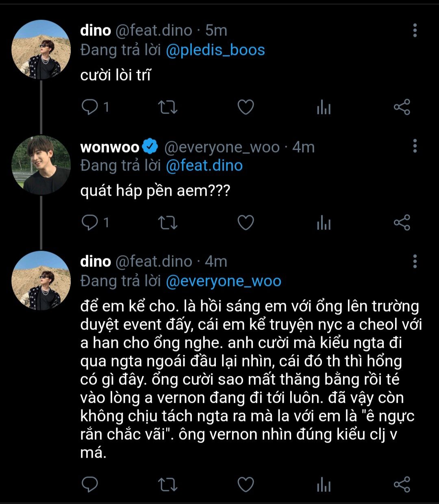Like dino's "cười lòi trĩ" tweet
Screen dimensions: 439x504
click(x=246, y=107)
